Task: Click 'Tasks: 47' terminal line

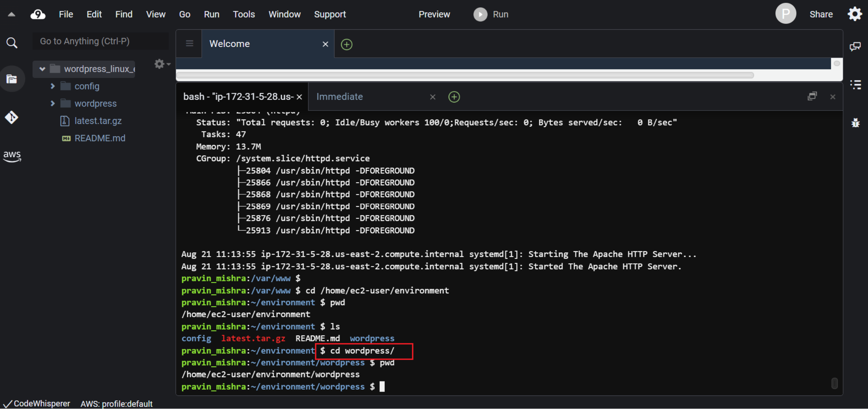Action: click(x=224, y=134)
